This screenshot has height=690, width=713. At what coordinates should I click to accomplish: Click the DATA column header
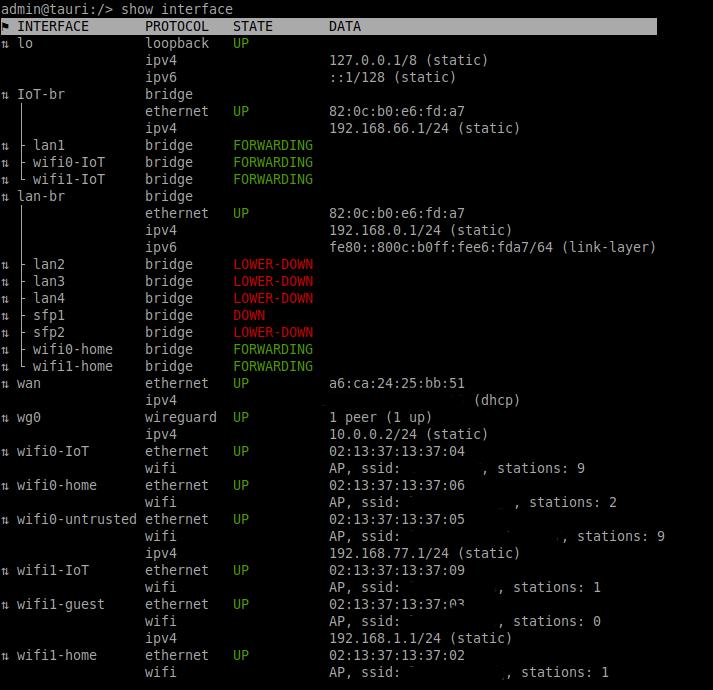pos(345,26)
